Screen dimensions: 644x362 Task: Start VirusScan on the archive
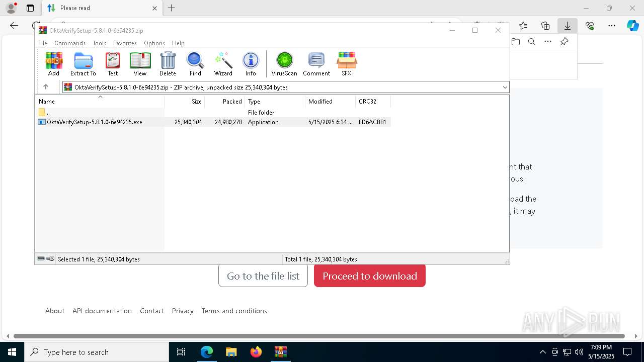pos(284,64)
